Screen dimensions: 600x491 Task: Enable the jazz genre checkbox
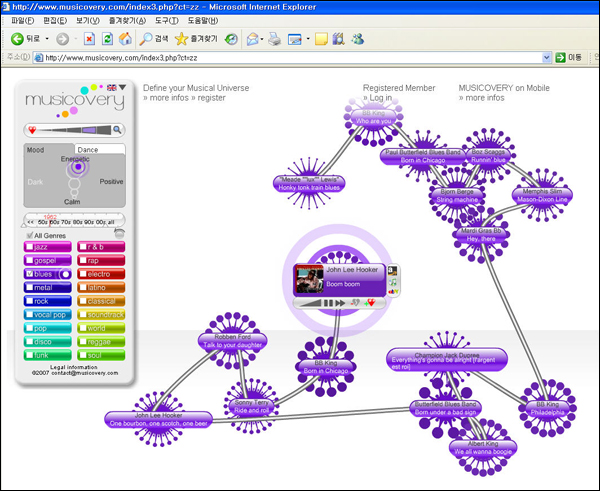pyautogui.click(x=28, y=246)
